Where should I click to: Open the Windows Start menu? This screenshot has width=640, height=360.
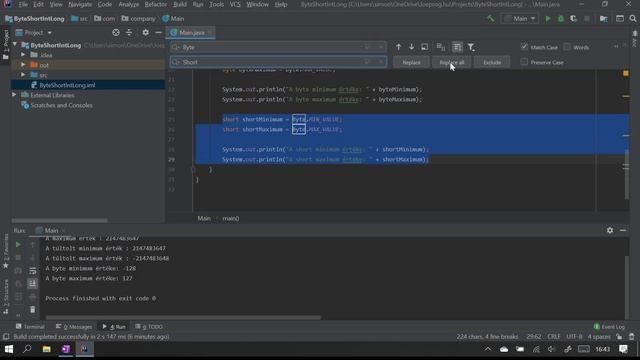[9, 349]
